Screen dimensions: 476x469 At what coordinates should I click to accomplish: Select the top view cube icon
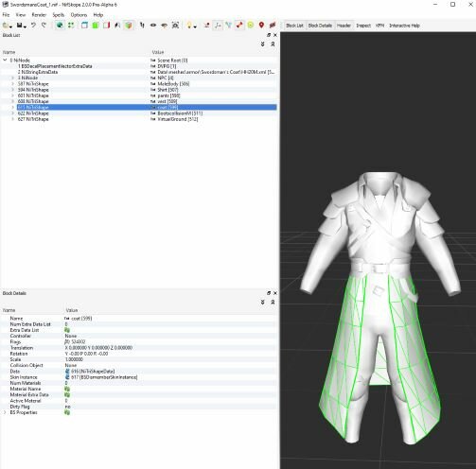[84, 26]
